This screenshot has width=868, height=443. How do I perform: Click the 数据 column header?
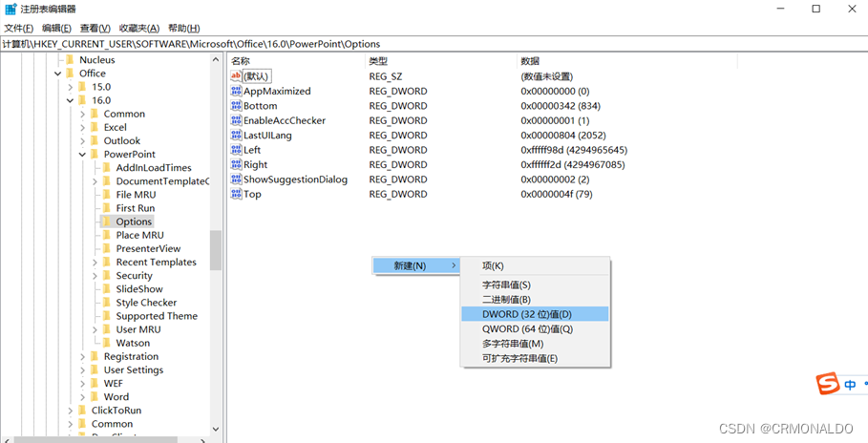pyautogui.click(x=627, y=61)
